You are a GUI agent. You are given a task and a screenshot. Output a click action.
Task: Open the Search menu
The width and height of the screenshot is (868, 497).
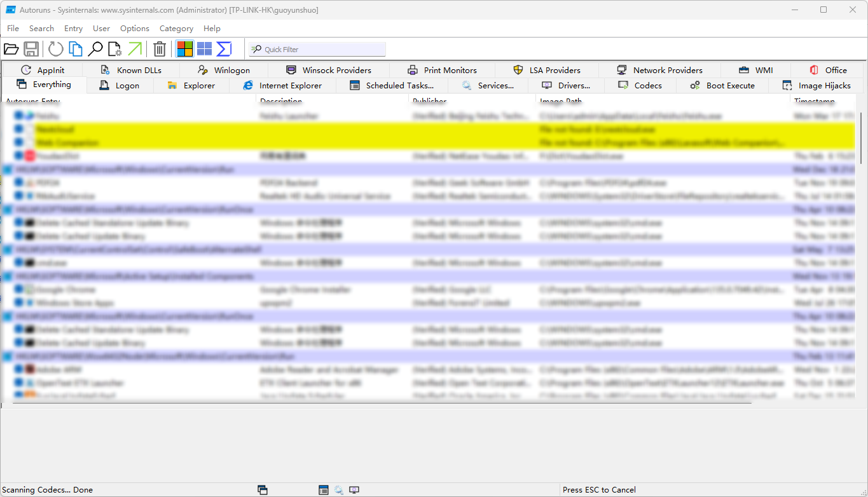pyautogui.click(x=41, y=29)
